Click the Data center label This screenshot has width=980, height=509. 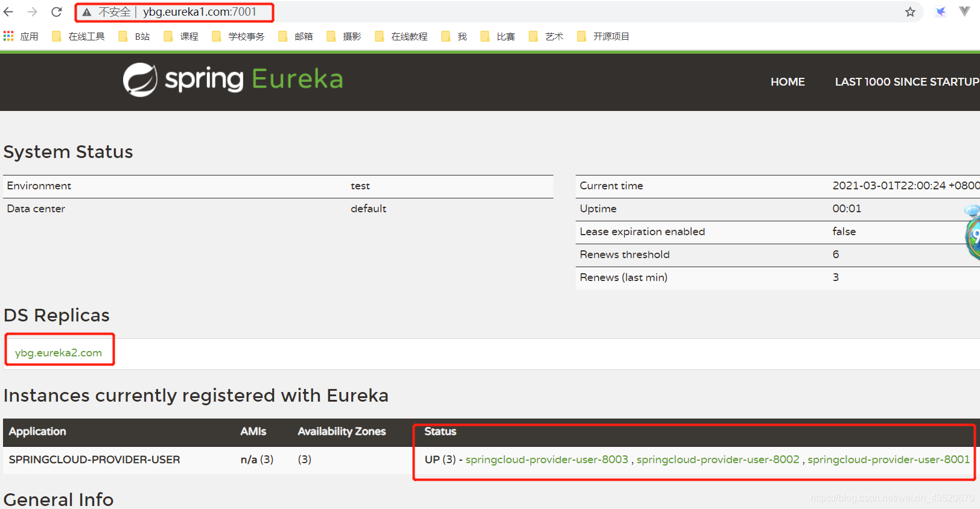coord(36,209)
